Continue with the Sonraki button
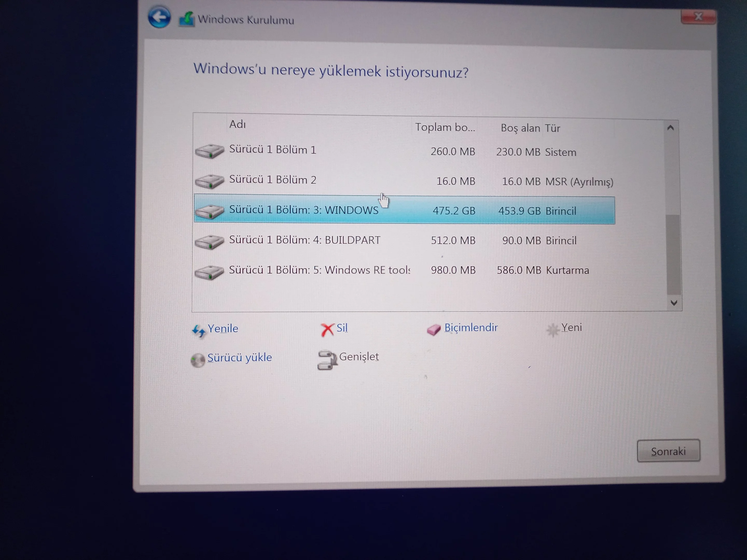 (668, 451)
